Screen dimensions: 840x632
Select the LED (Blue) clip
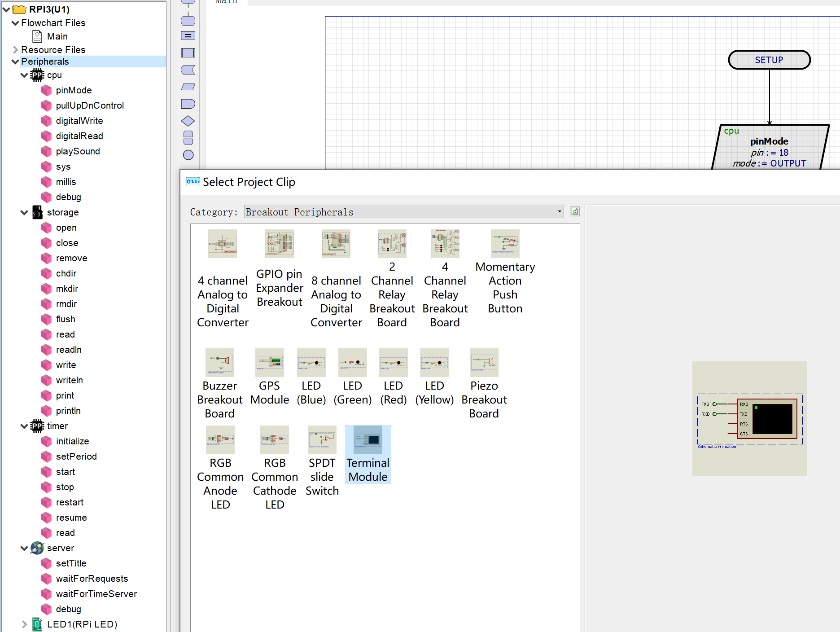point(311,377)
